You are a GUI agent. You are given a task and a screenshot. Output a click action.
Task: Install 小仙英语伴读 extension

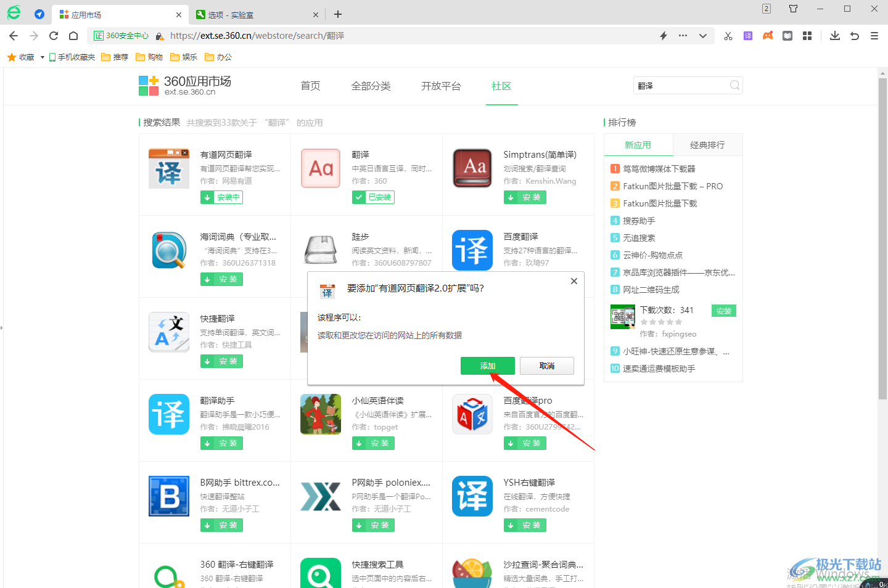373,443
